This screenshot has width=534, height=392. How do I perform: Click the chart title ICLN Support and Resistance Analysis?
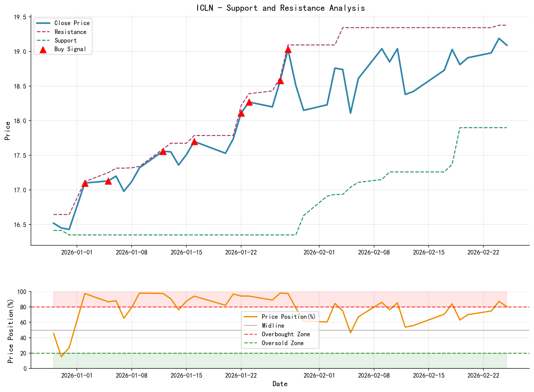tap(280, 8)
